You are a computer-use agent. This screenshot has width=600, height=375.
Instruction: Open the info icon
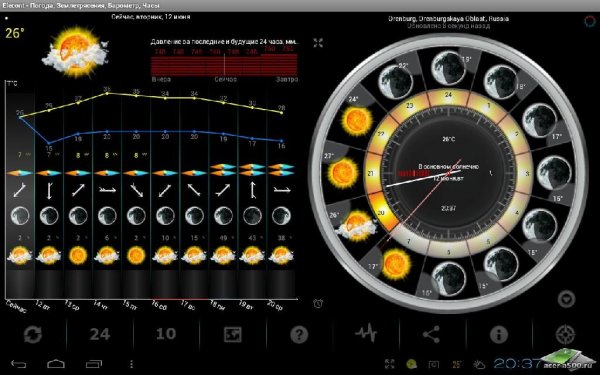click(499, 335)
